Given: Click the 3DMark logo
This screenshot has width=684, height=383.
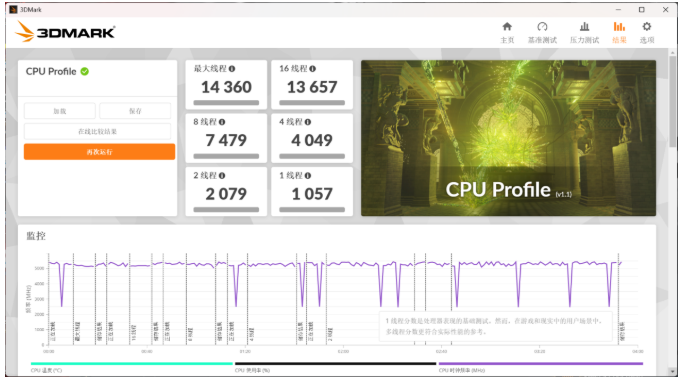Looking at the screenshot, I should coord(65,32).
